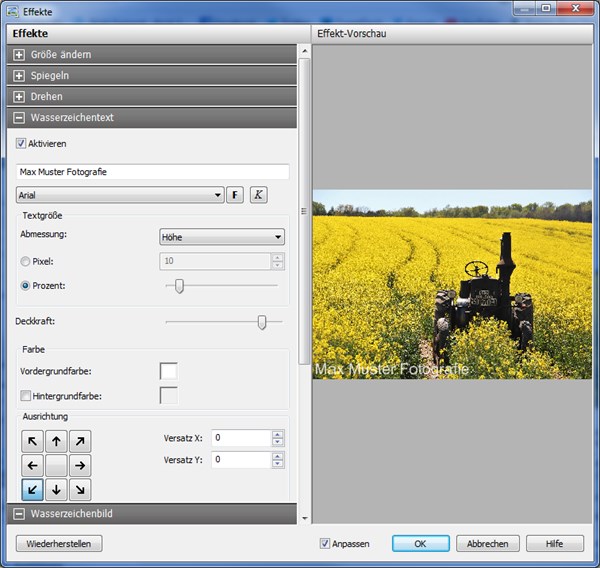Viewport: 600px width, 568px height.
Task: Align watermark to top center
Action: (56, 441)
